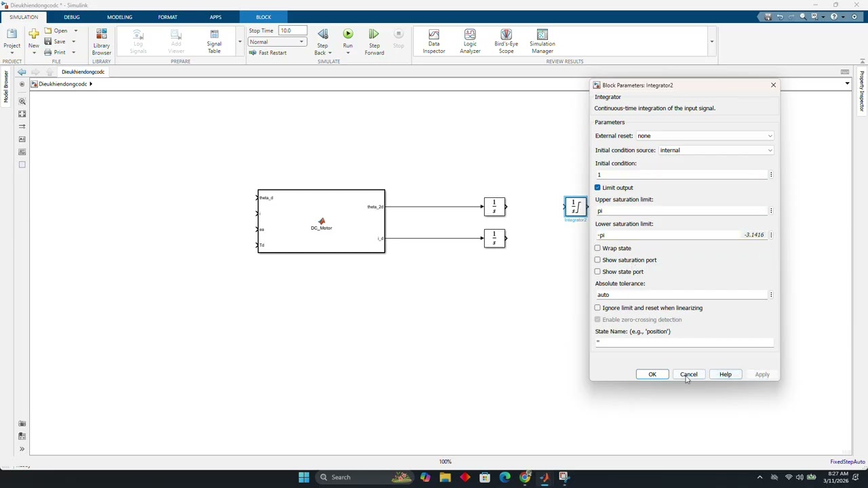Click the image annotation palette icon
Viewport: 868px width, 488px height.
[22, 152]
